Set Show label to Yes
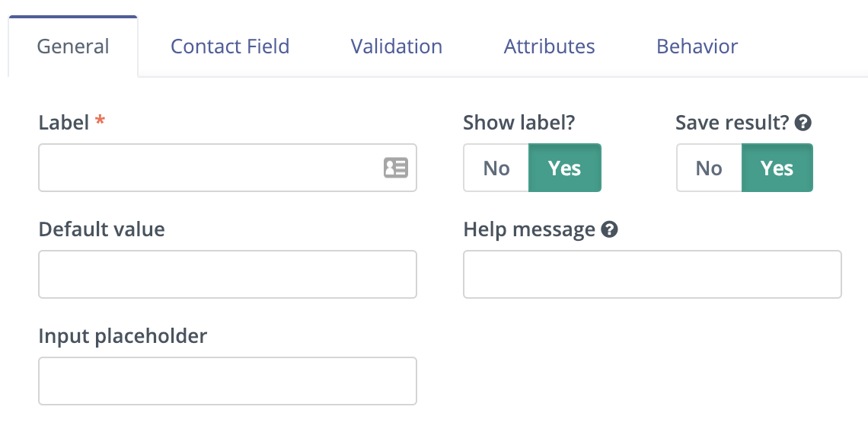The height and width of the screenshot is (442, 868). [x=564, y=168]
